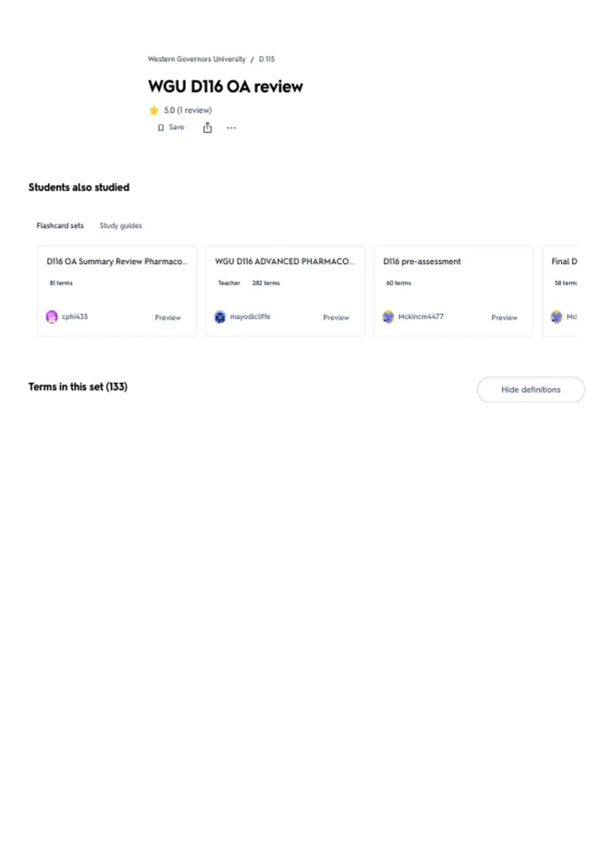Open Western Governors University breadcrumb link

197,59
